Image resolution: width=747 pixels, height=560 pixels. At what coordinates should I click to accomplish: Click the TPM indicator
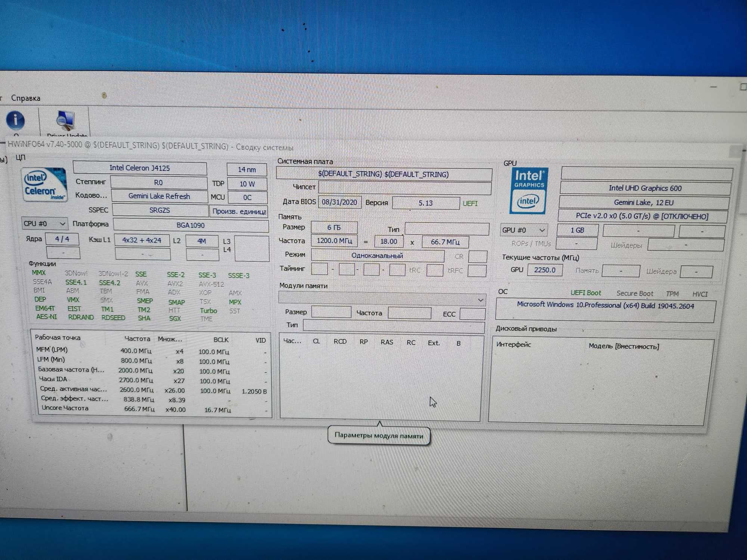pos(672,294)
